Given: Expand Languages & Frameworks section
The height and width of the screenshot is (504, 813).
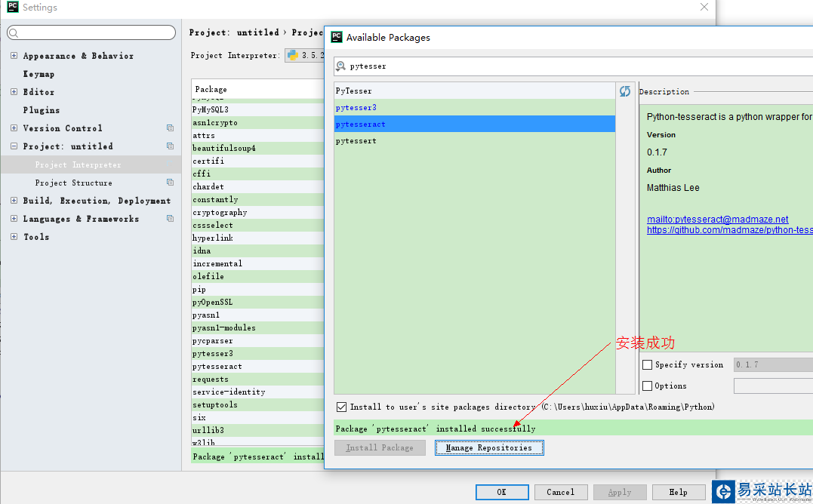Looking at the screenshot, I should pyautogui.click(x=14, y=219).
